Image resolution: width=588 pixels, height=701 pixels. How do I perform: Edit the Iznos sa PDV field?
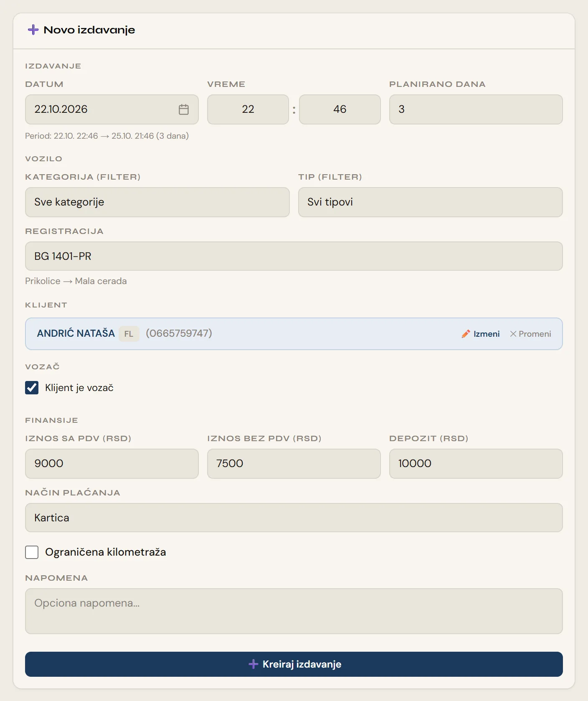point(112,464)
